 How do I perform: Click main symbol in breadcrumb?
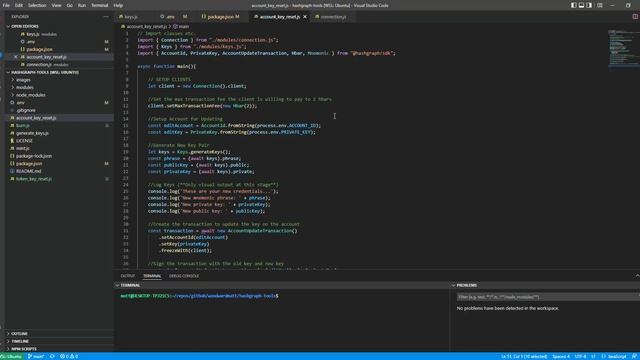tap(184, 27)
